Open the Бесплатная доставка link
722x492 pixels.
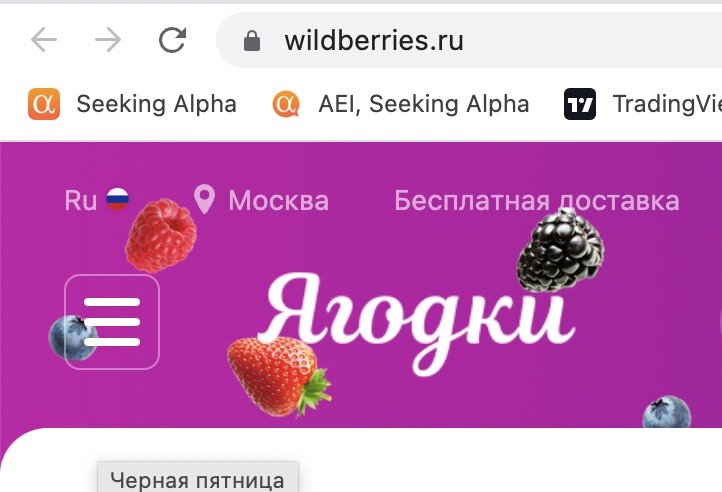pos(536,201)
